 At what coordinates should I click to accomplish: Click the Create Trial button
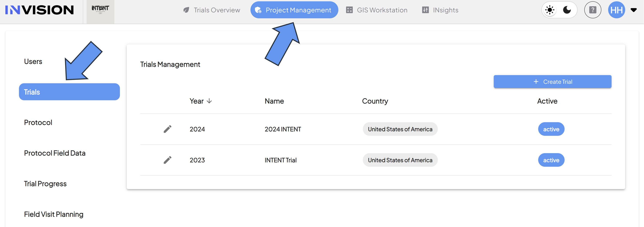[x=552, y=82]
